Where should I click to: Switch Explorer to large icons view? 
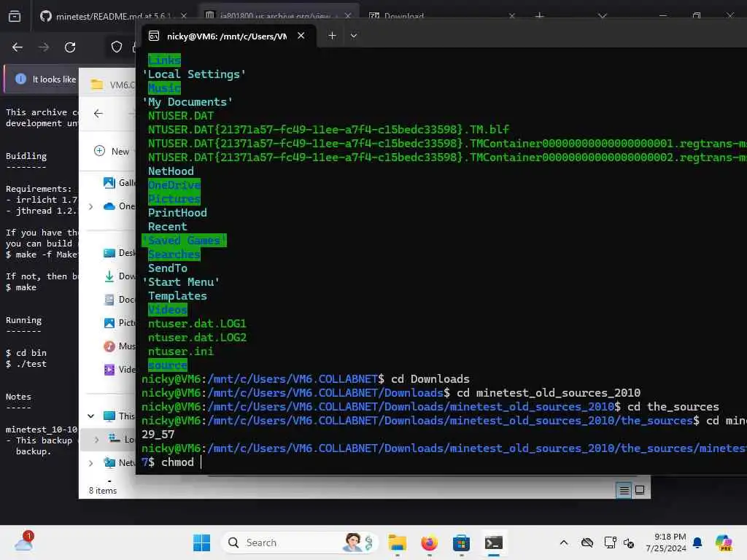640,490
